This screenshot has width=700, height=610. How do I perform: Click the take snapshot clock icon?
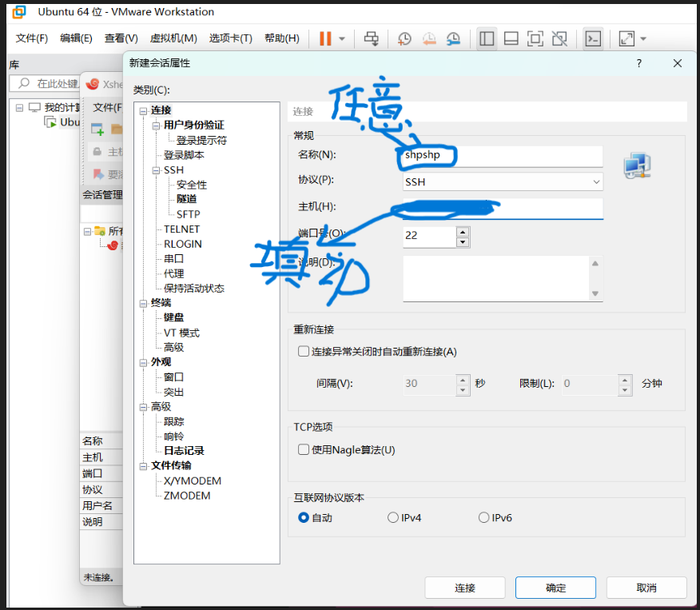click(x=404, y=39)
